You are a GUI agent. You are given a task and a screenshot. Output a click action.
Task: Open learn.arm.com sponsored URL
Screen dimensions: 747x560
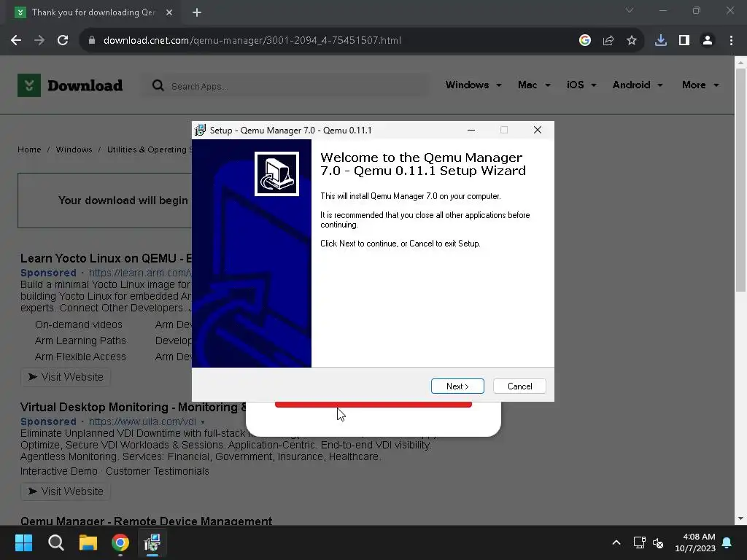click(x=140, y=273)
